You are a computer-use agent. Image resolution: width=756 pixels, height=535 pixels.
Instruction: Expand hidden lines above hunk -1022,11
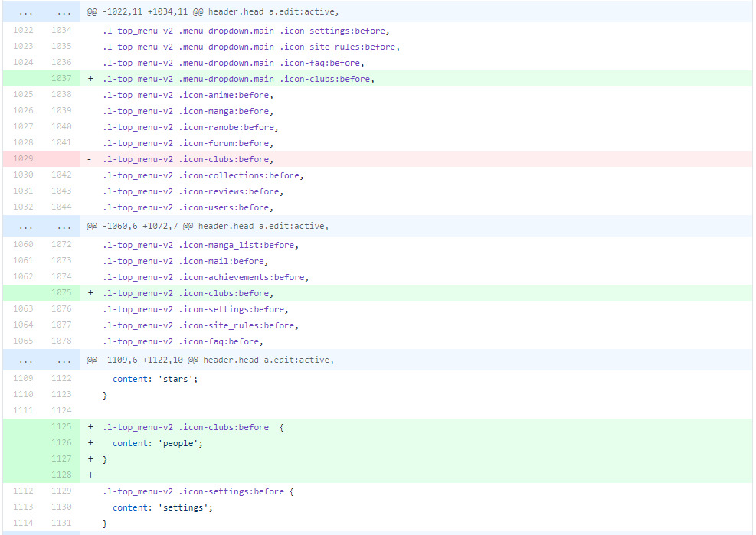coord(23,12)
